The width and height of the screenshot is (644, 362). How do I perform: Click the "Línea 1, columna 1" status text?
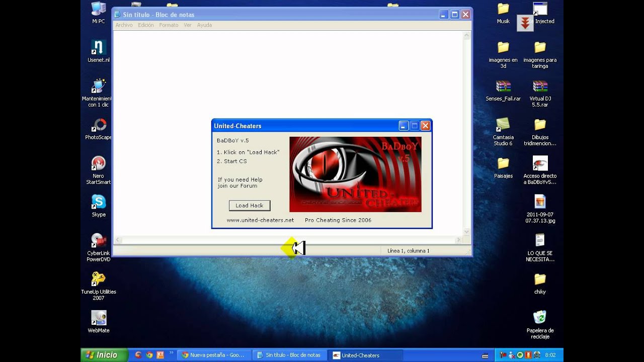click(408, 251)
